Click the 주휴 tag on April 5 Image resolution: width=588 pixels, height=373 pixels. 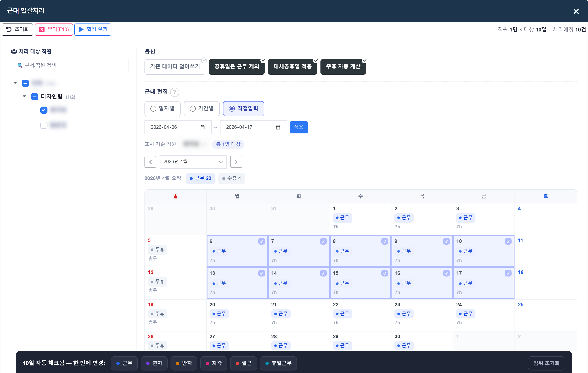coord(157,250)
